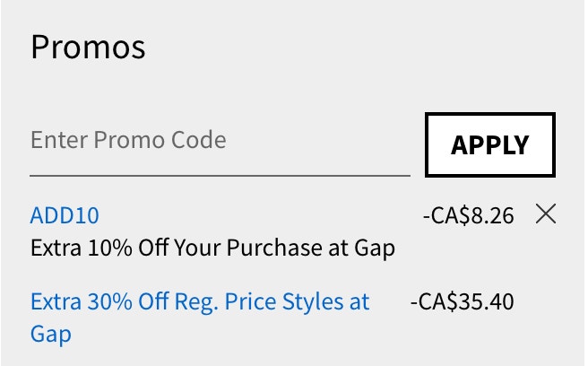Viewport: 588px width, 366px height.
Task: Dismiss the CA$8.26 promo via X
Action: click(546, 214)
